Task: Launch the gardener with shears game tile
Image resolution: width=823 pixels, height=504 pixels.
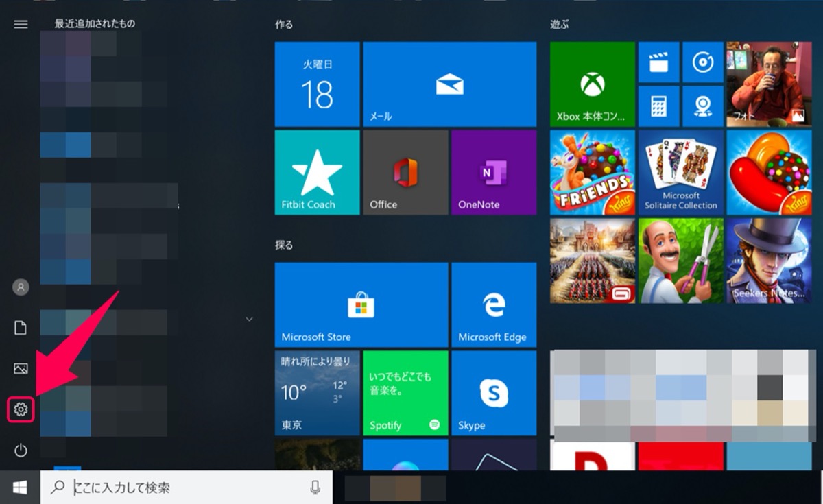Action: click(681, 261)
